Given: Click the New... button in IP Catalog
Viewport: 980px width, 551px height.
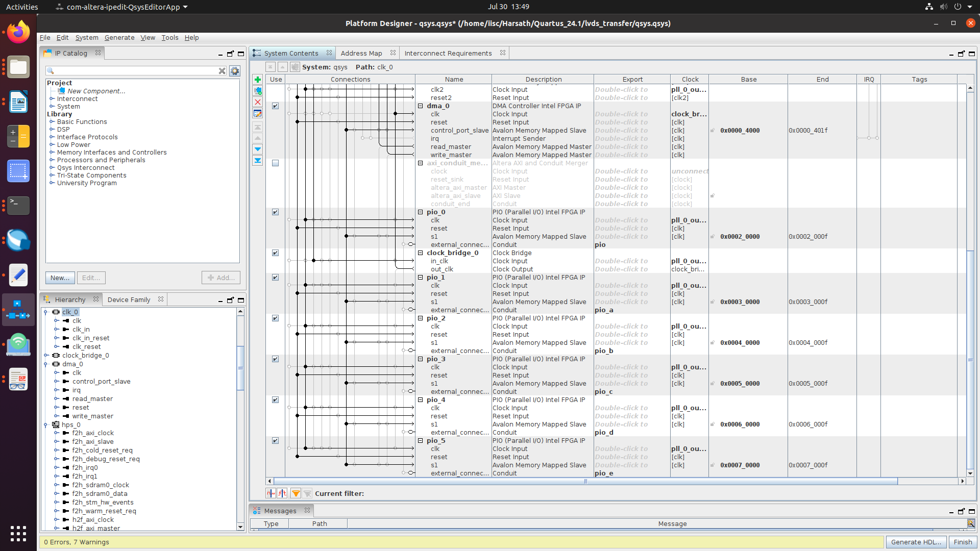Looking at the screenshot, I should tap(60, 278).
